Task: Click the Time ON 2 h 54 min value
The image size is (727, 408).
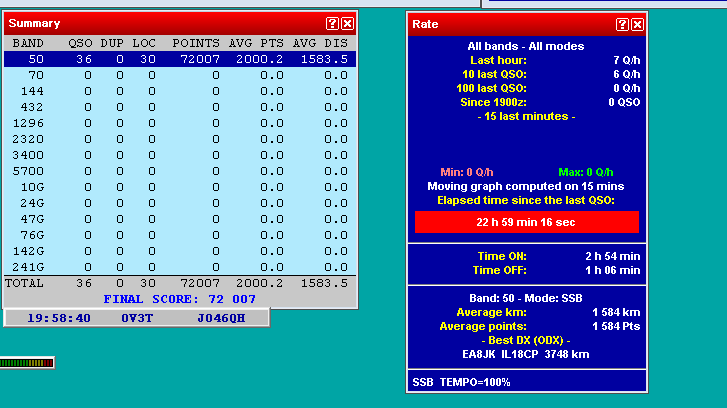Action: coord(612,256)
